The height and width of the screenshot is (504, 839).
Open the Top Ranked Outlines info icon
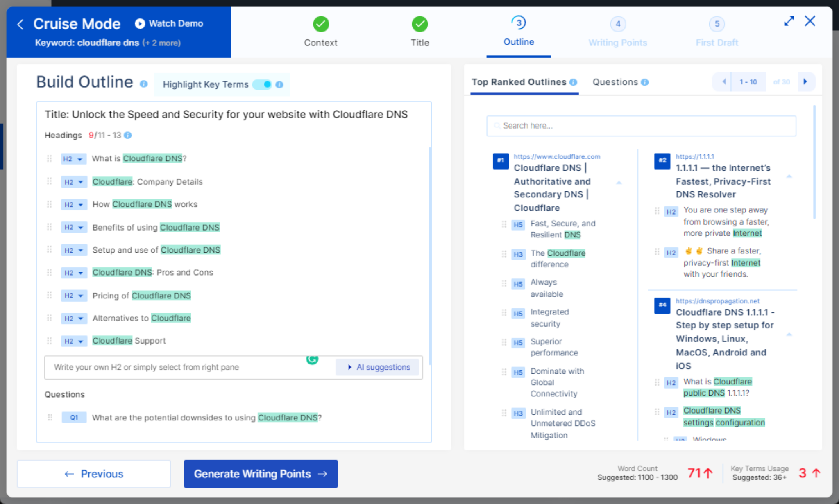coord(573,82)
